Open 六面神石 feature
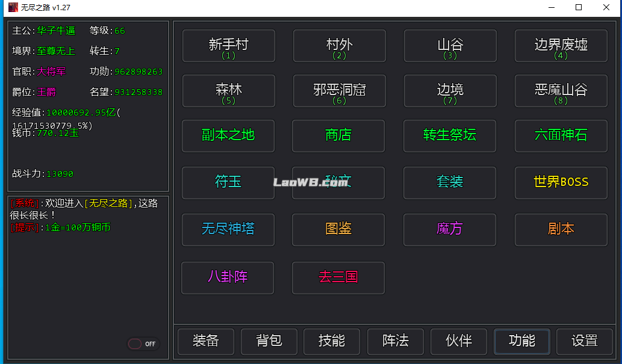This screenshot has width=622, height=364. tap(561, 135)
